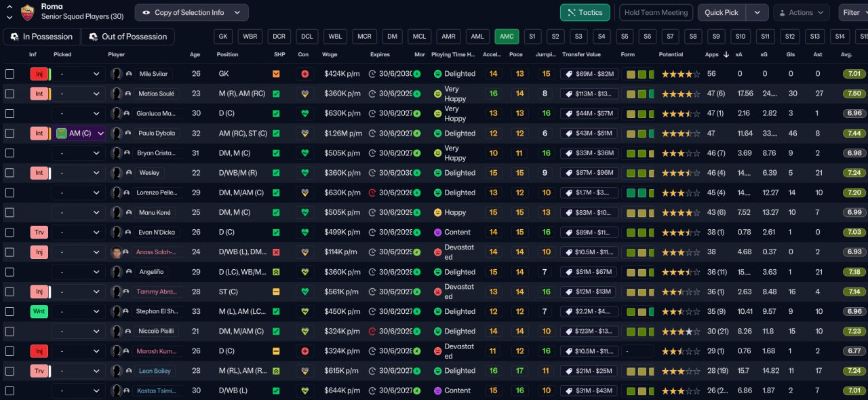Select the GK position slot
The image size is (868, 400).
pos(223,37)
